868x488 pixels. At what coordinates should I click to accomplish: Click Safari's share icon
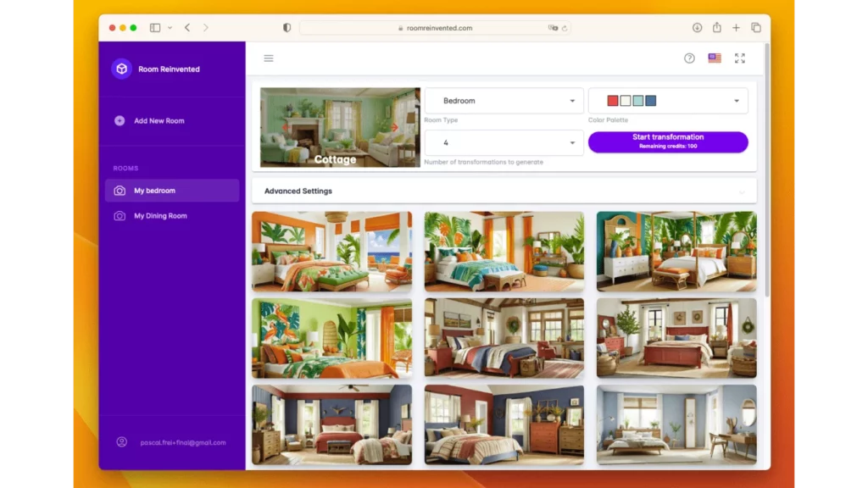click(x=716, y=28)
